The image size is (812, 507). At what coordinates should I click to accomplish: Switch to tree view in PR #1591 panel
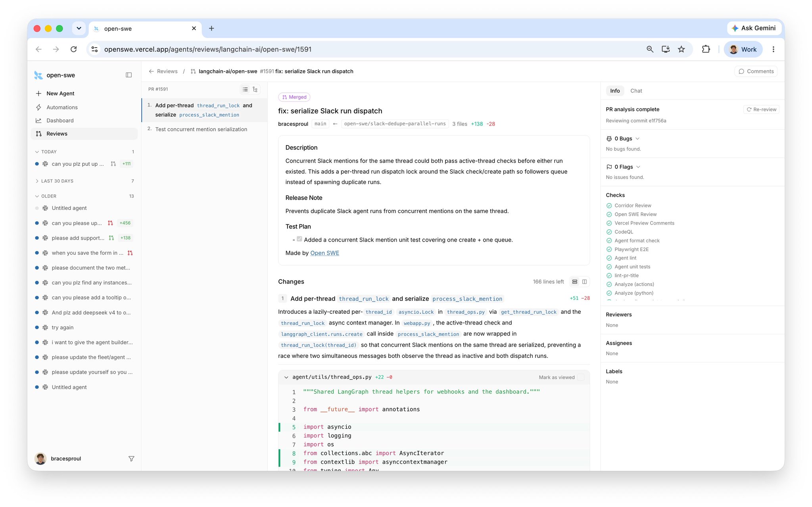(255, 89)
